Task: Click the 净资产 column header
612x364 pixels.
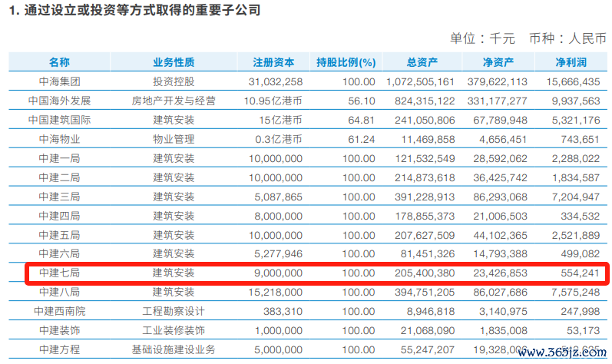Action: tap(498, 62)
